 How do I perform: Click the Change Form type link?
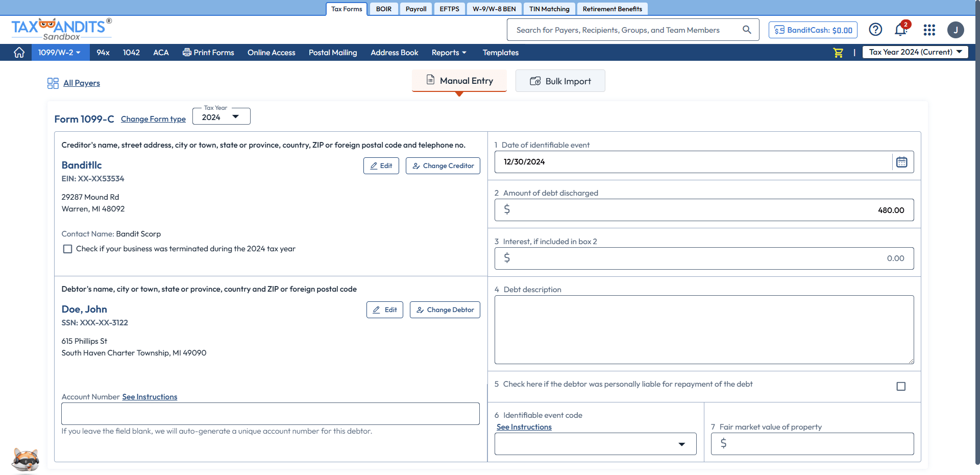point(153,119)
